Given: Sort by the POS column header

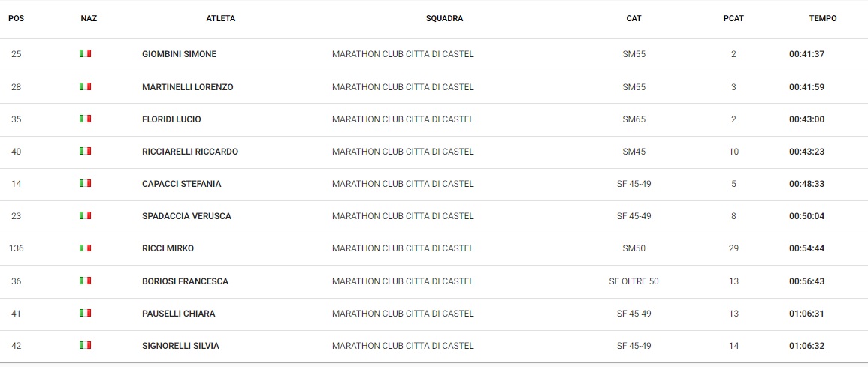Looking at the screenshot, I should 16,18.
